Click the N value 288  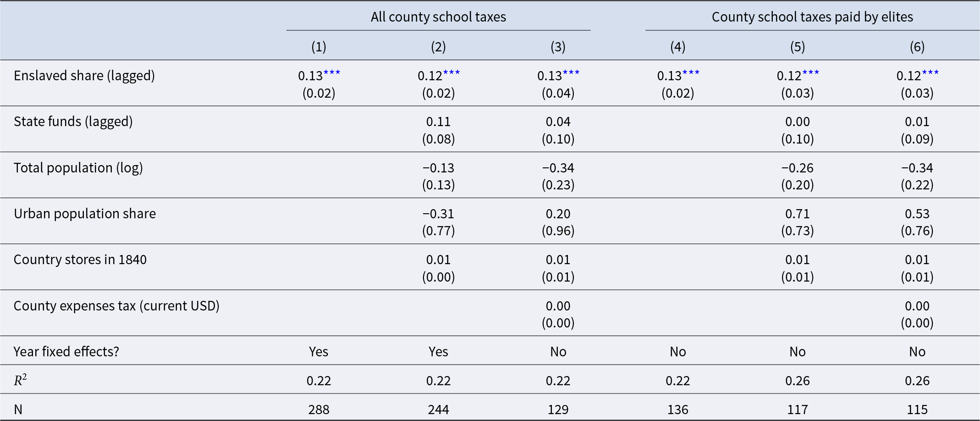[x=319, y=410]
